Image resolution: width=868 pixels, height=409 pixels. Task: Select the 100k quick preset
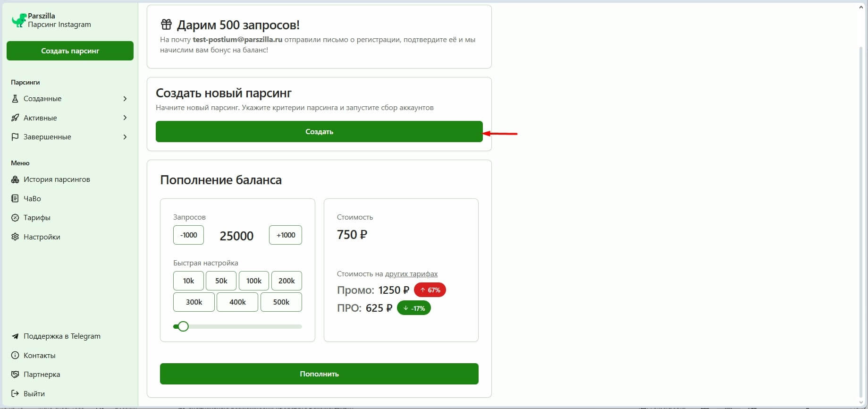[x=254, y=281]
